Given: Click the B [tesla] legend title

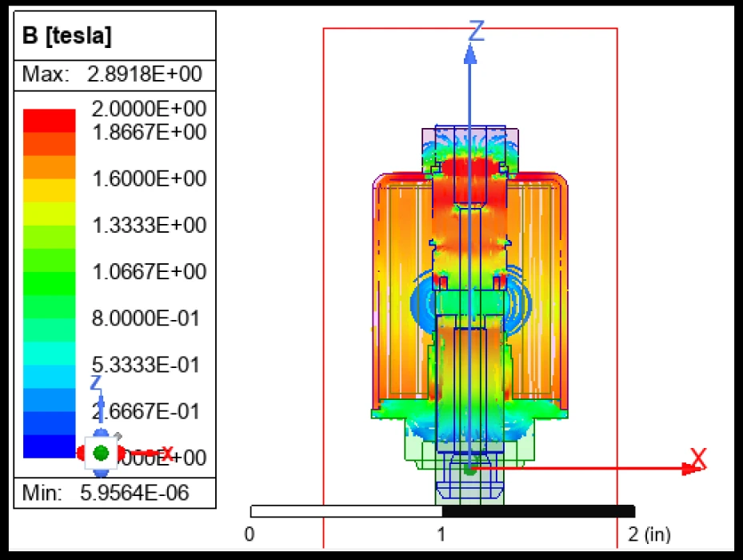Looking at the screenshot, I should click(68, 36).
